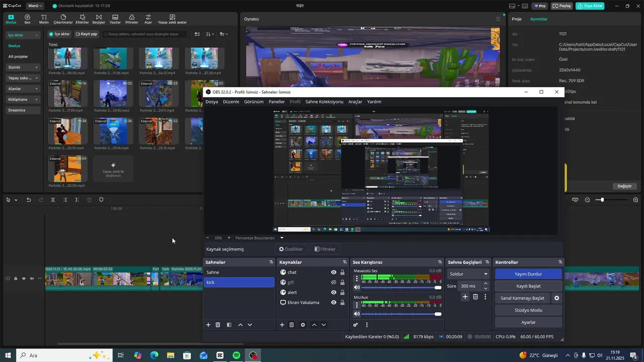Image resolution: width=644 pixels, height=362 pixels.
Task: Click Kayıt yap button in CapCut
Action: click(x=87, y=34)
